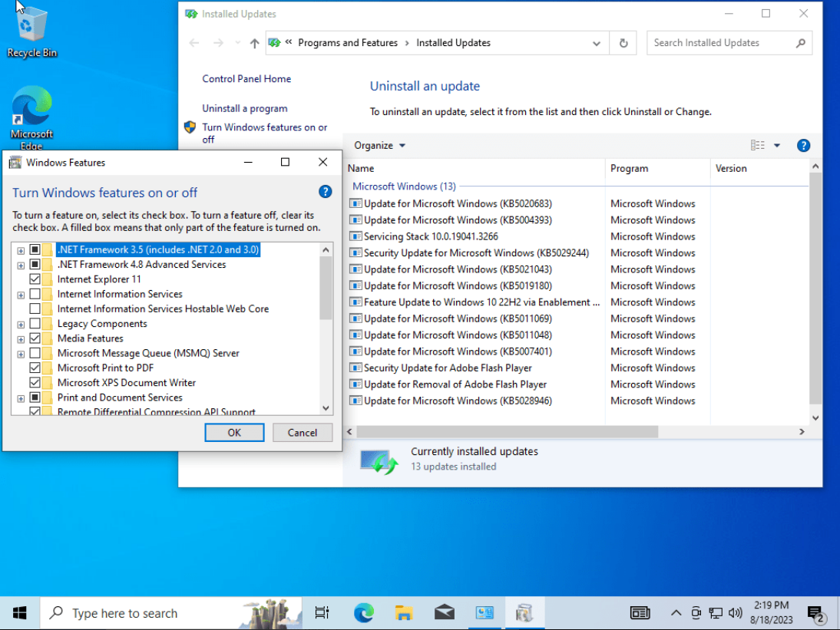Expand .NET Framework 4.8 Advanced Services node
Screen dimensions: 840x630
21,266
